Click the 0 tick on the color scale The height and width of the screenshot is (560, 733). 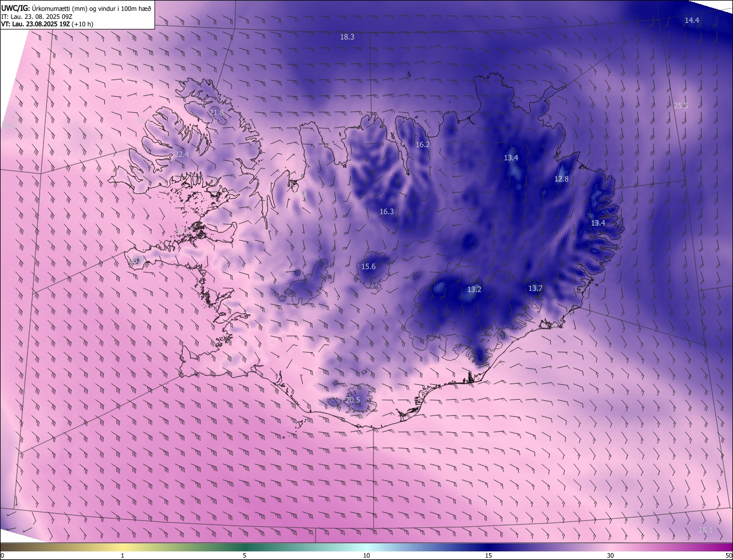[2, 555]
